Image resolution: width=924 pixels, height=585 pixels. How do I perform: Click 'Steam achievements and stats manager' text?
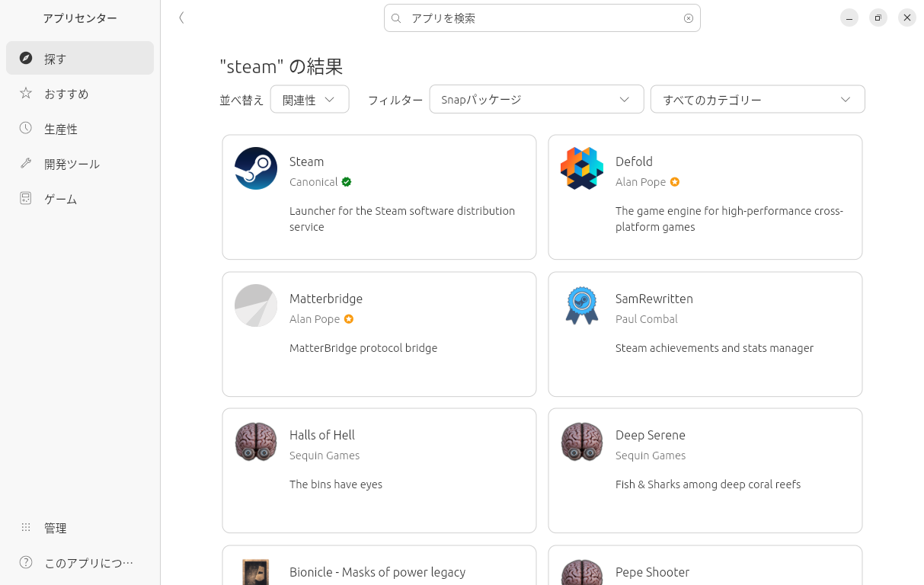[715, 348]
